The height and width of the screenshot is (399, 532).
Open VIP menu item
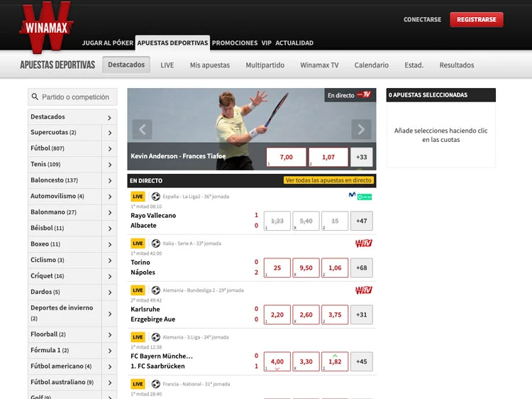click(266, 43)
